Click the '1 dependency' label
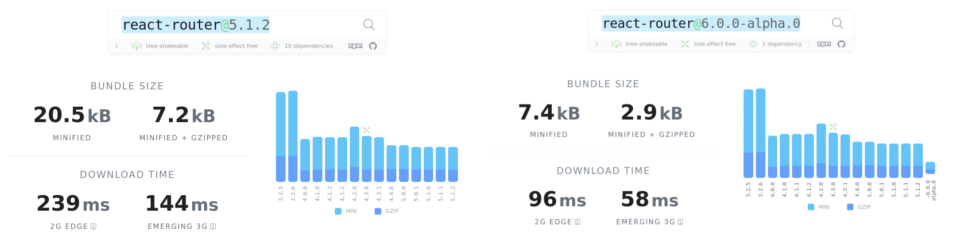980x243 pixels. click(x=782, y=44)
